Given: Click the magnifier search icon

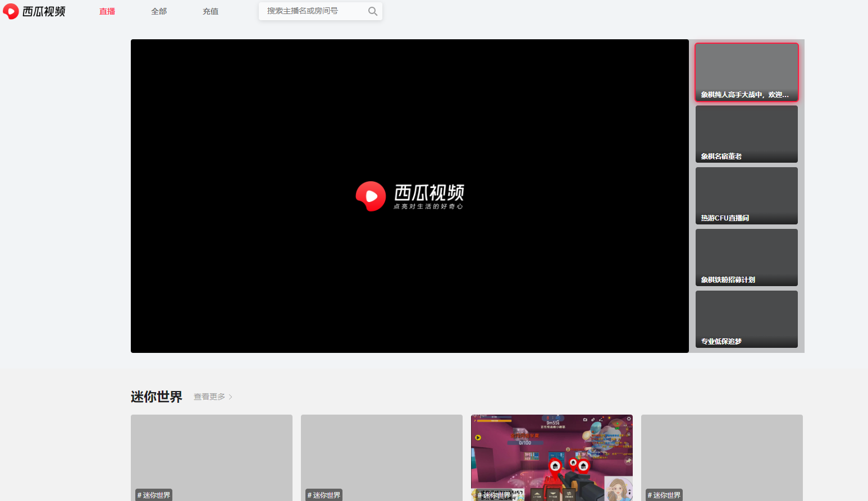Looking at the screenshot, I should (372, 11).
